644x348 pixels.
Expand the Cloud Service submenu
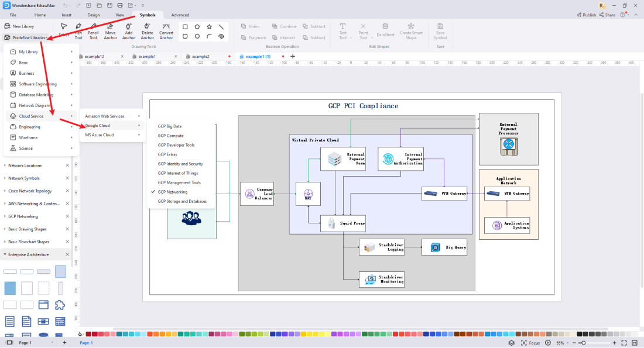pyautogui.click(x=40, y=116)
